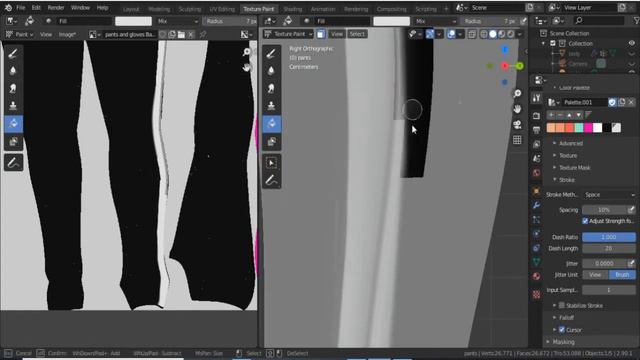Select the Mask tool in the 3D viewport
This screenshot has width=640, height=360.
[x=271, y=142]
